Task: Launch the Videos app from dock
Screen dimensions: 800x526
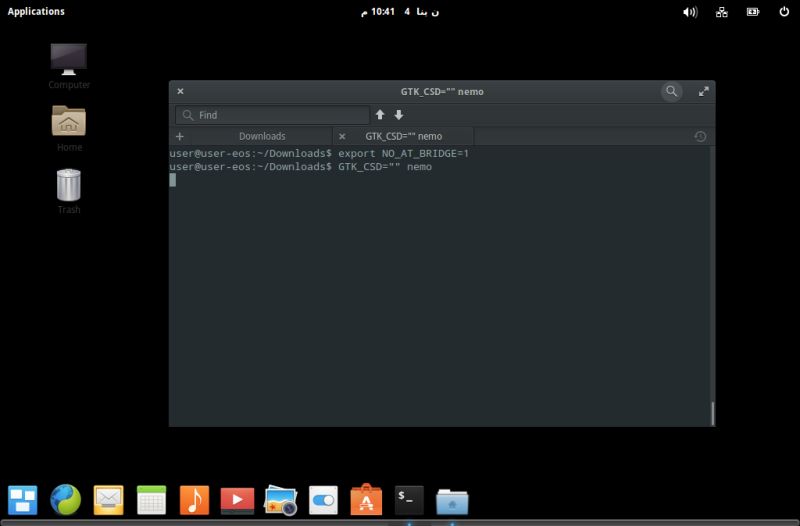Action: 237,500
